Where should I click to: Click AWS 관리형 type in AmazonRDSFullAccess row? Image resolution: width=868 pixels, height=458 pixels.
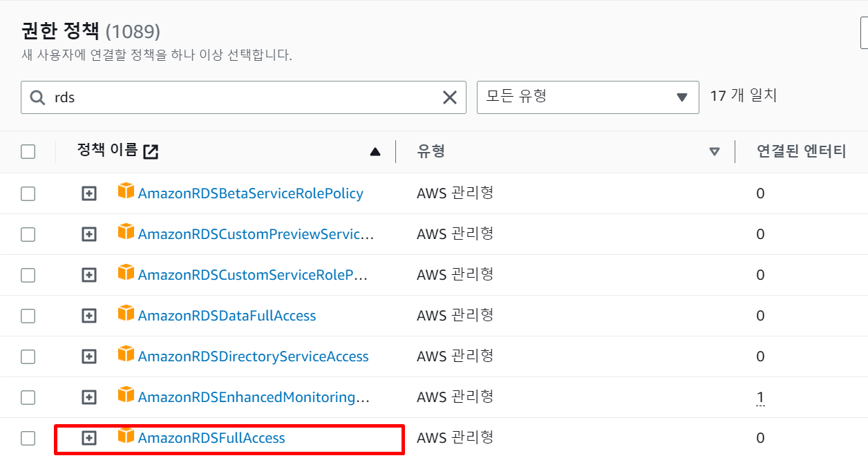(455, 438)
